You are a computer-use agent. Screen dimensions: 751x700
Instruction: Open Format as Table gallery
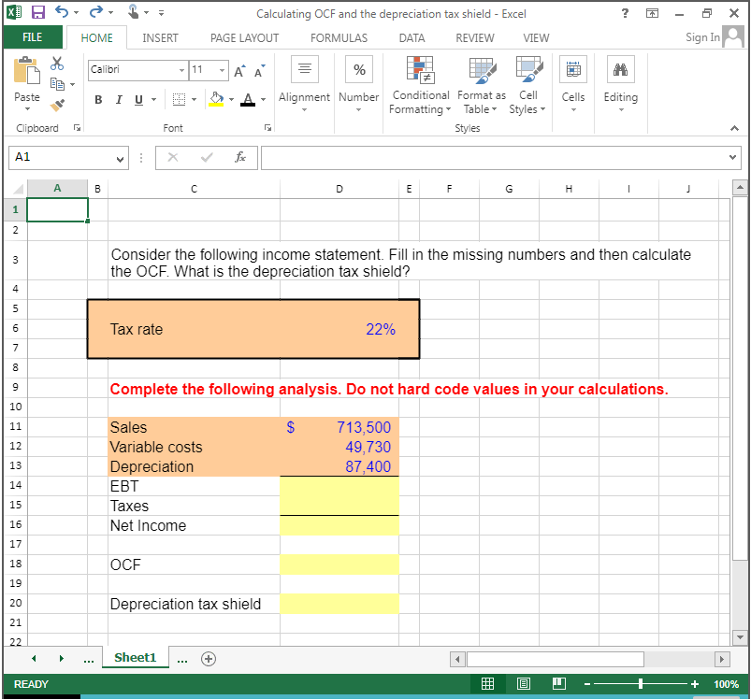(482, 70)
